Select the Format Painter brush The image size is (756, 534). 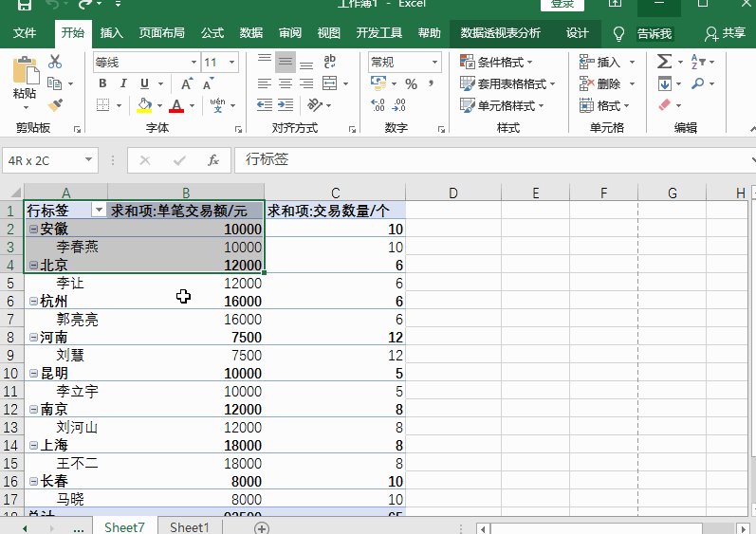pyautogui.click(x=55, y=104)
